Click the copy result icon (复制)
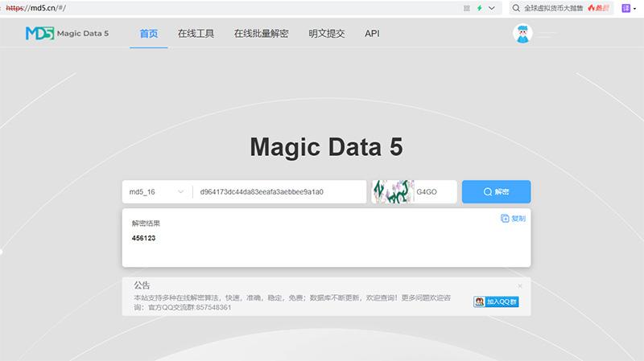 tap(513, 219)
